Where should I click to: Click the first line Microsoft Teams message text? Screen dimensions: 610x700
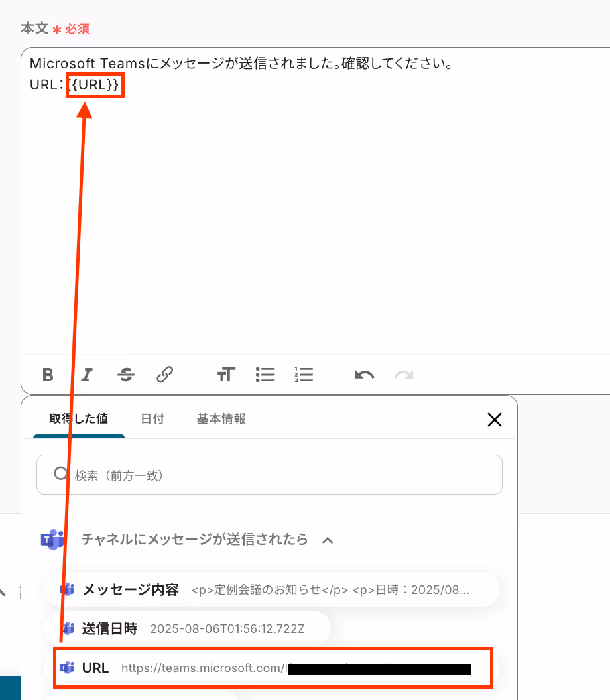(x=241, y=64)
